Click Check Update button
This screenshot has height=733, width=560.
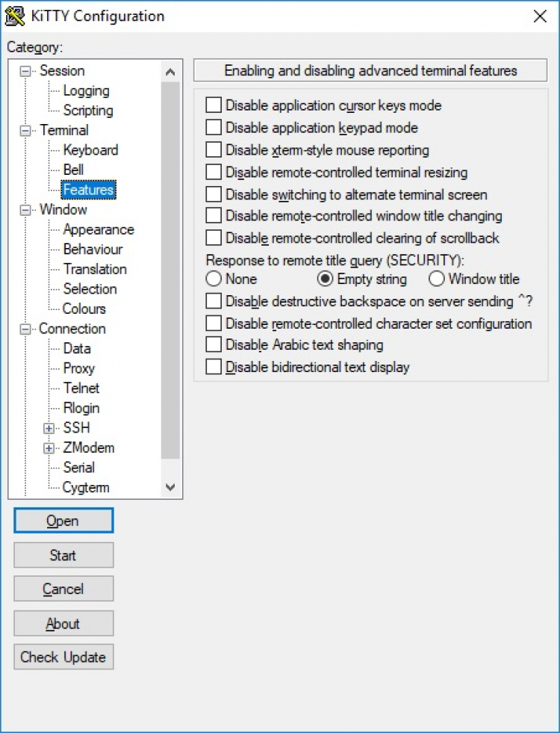pyautogui.click(x=63, y=657)
